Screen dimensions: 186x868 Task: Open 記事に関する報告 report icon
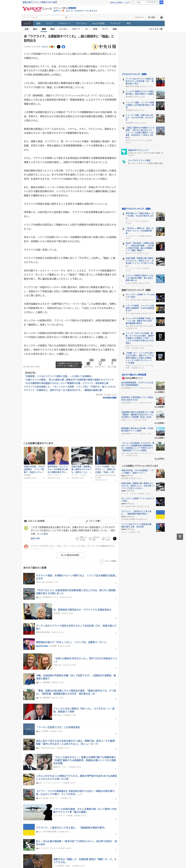point(31,367)
